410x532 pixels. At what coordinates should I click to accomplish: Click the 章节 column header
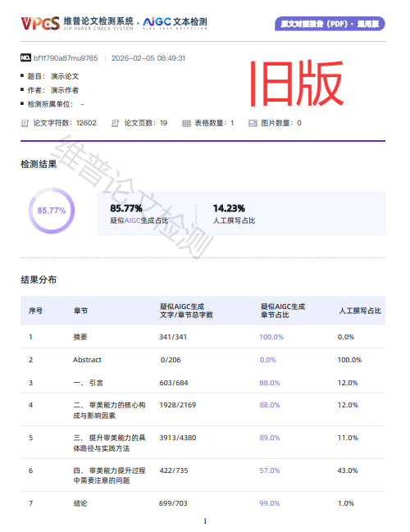tap(81, 311)
